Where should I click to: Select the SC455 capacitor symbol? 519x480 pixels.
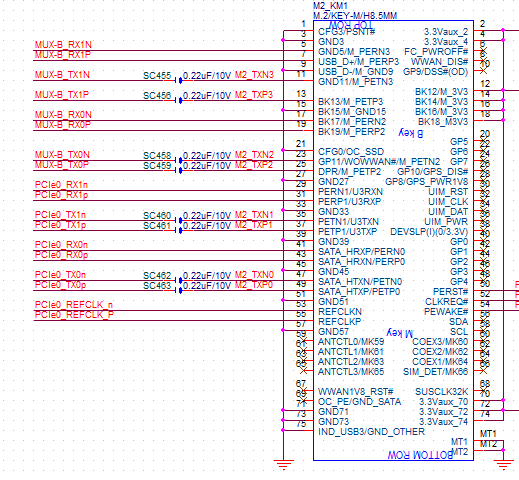[x=178, y=80]
